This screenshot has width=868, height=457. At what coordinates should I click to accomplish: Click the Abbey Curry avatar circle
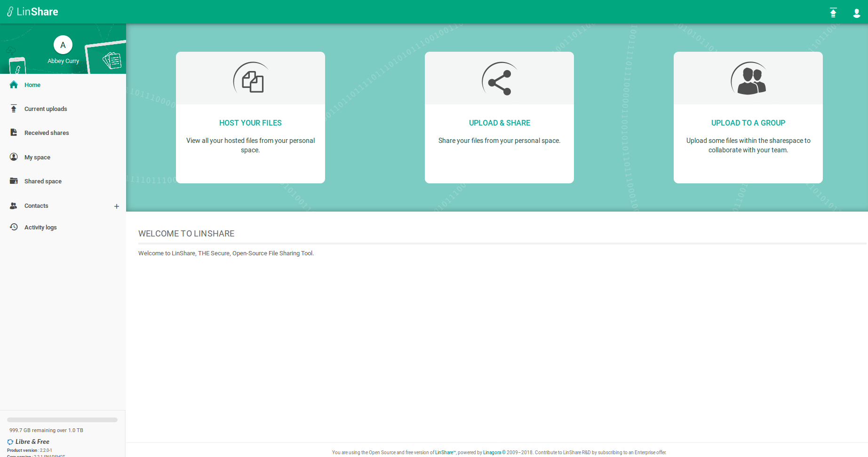(63, 45)
